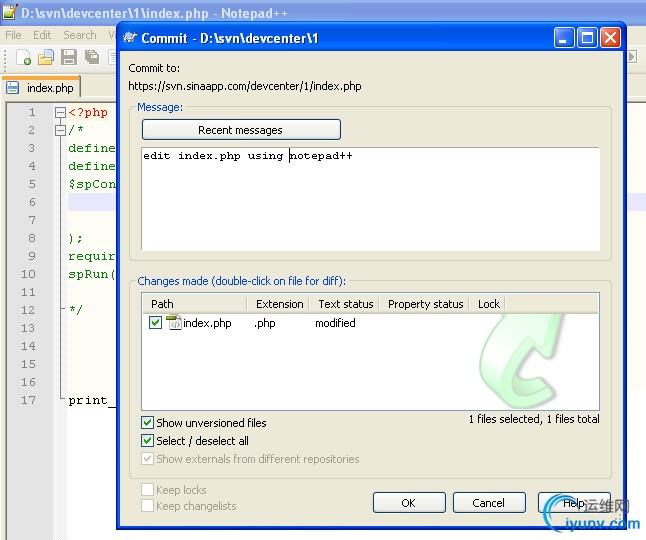This screenshot has height=540, width=646.
Task: Maximize the Commit dialog window
Action: 587,38
